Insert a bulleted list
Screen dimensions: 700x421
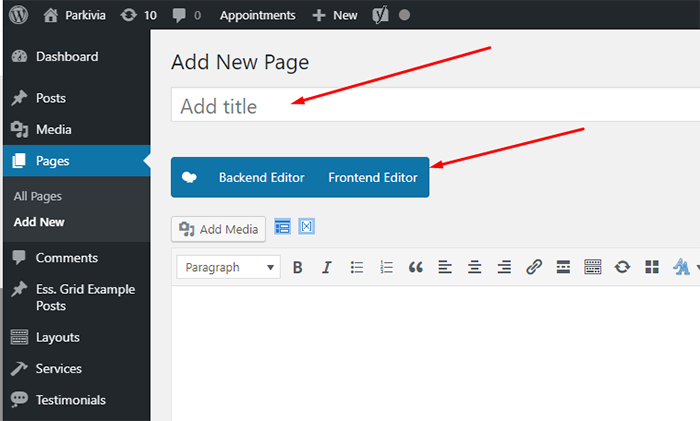pyautogui.click(x=357, y=267)
